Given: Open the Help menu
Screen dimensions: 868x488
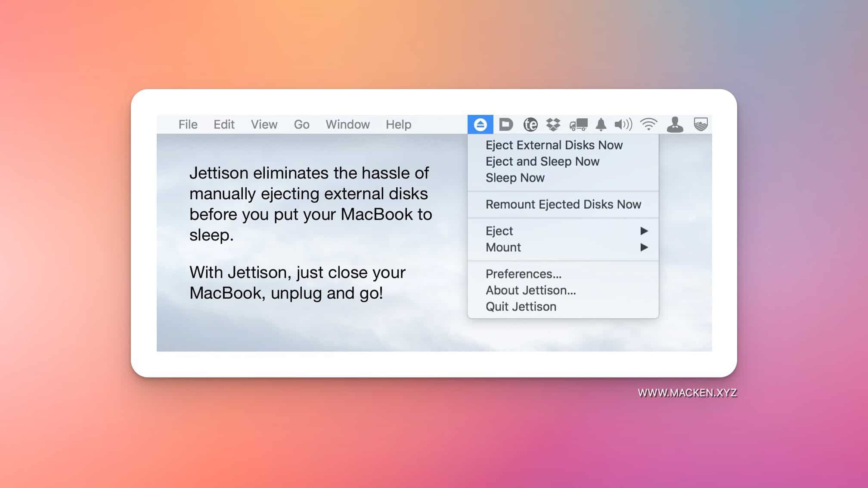Looking at the screenshot, I should pyautogui.click(x=398, y=124).
